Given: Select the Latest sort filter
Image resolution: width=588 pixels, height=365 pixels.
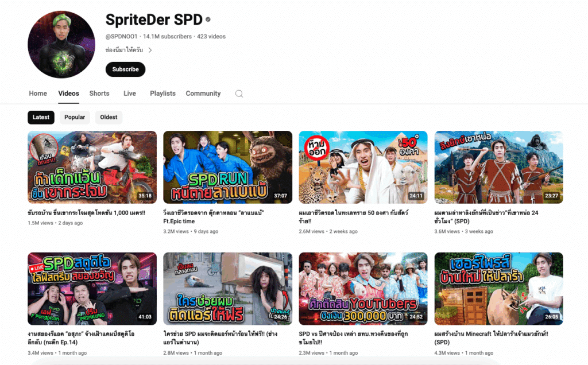Looking at the screenshot, I should click(x=41, y=117).
